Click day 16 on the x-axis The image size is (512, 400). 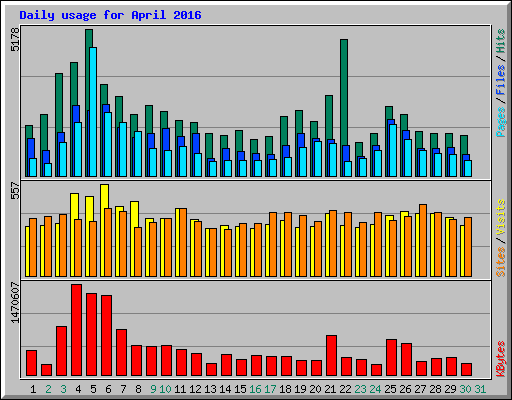pos(255,389)
